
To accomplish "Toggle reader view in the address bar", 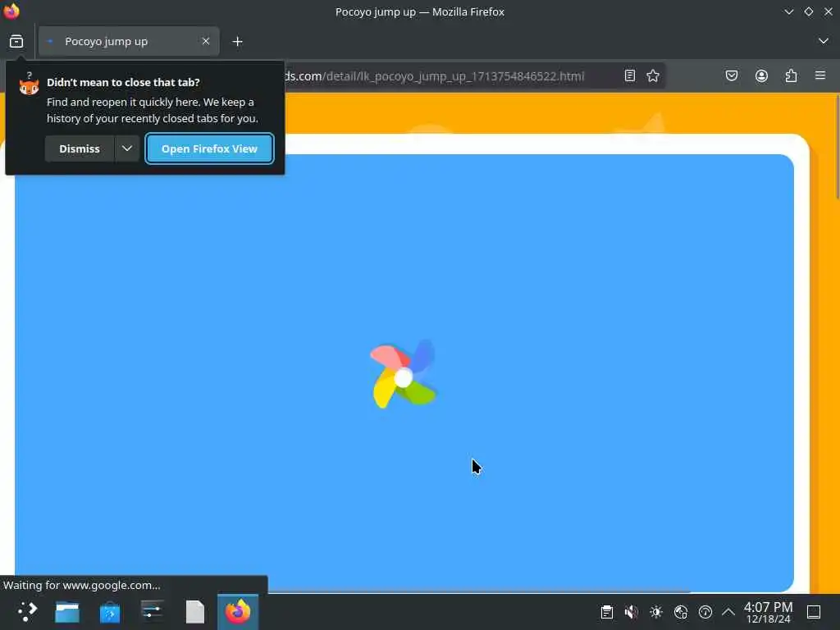I will point(630,75).
